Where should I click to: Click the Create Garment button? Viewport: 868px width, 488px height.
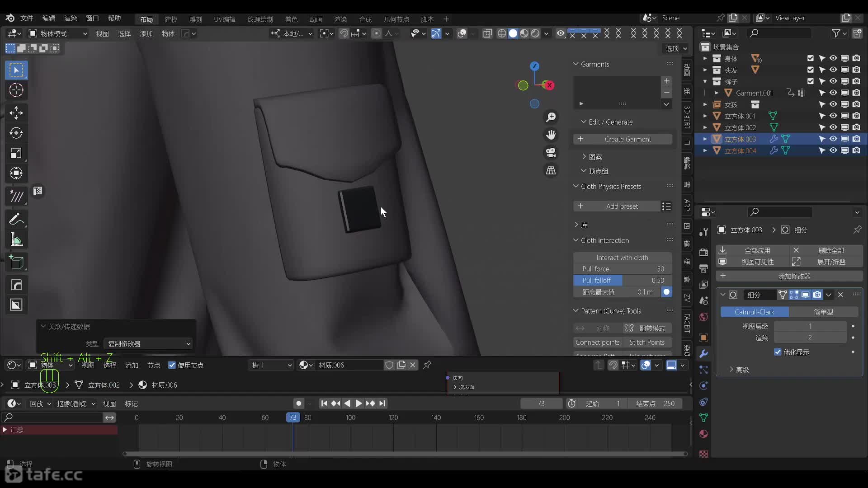point(623,139)
